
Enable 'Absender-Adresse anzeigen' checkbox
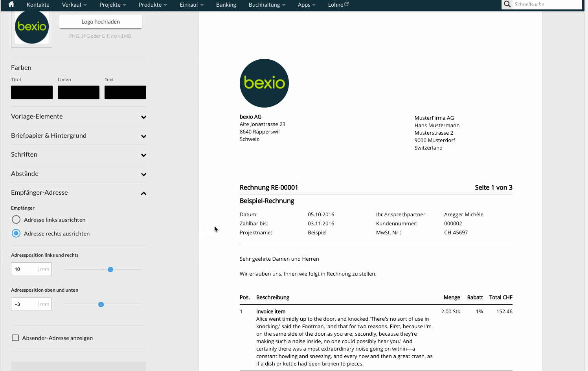(15, 338)
